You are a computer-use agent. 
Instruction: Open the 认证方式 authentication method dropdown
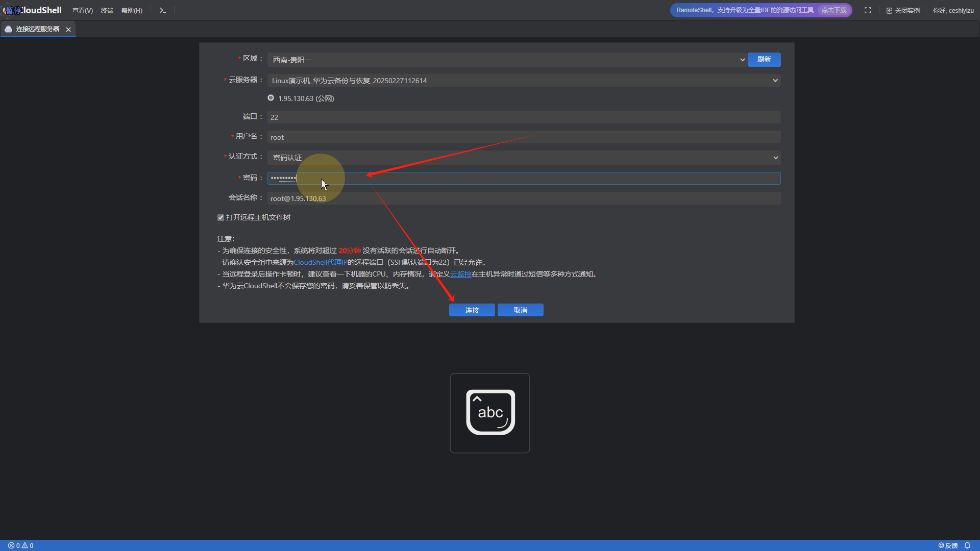coord(523,158)
